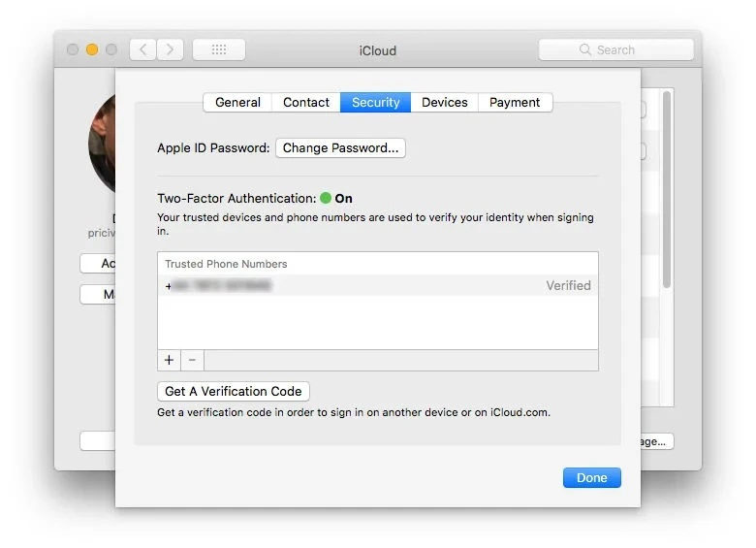The height and width of the screenshot is (548, 756).
Task: Open the Payment tab
Action: click(x=515, y=102)
